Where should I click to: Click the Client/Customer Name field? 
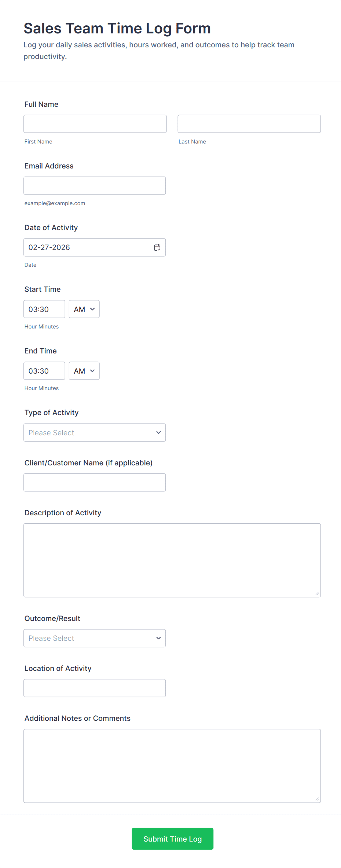click(95, 482)
